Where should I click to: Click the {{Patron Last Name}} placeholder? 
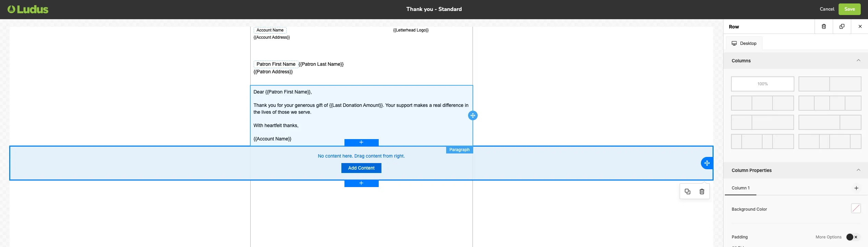tap(321, 64)
